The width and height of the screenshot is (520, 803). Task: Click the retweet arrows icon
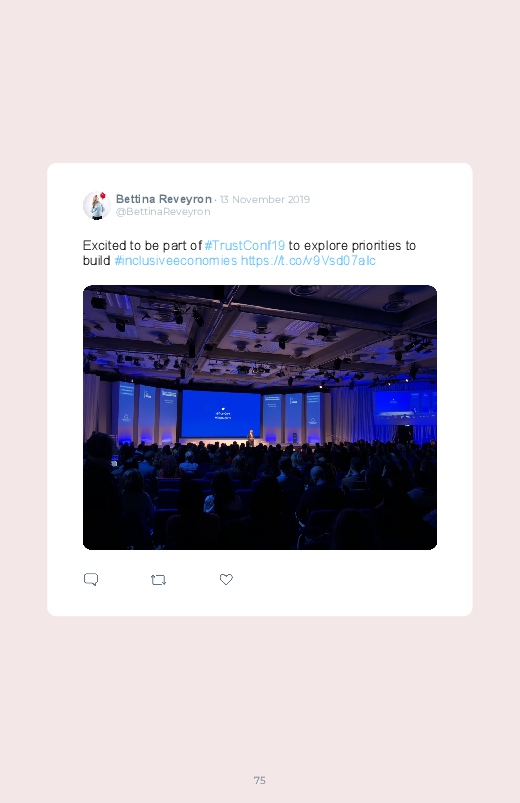158,580
